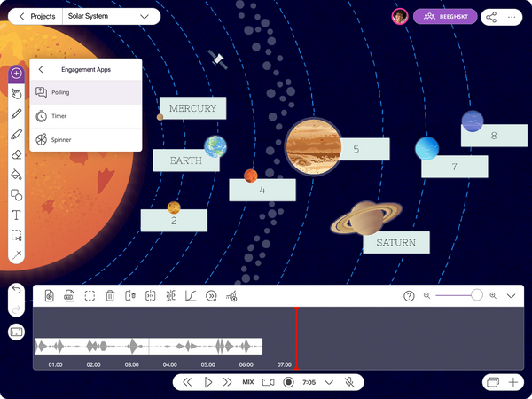Toggle the microphone mute button
The height and width of the screenshot is (399, 532).
point(350,382)
